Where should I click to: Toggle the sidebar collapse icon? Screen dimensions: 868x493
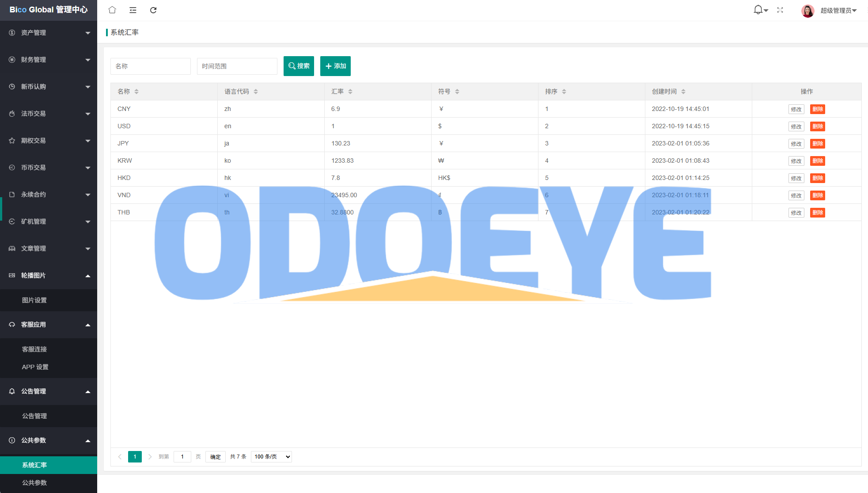coord(133,10)
